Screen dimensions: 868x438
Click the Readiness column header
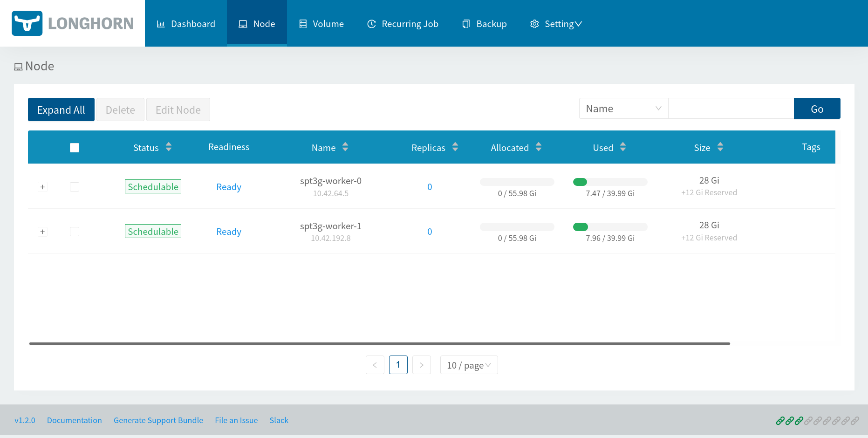229,147
